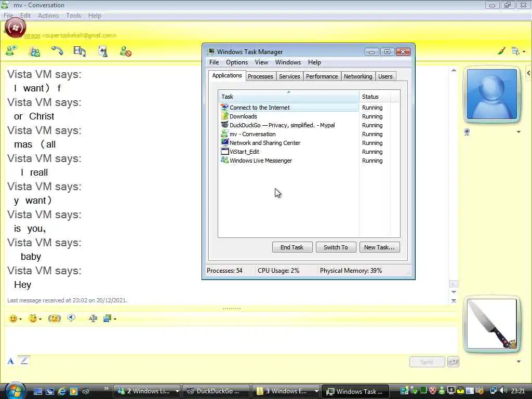Click the Switch To button

tap(336, 247)
